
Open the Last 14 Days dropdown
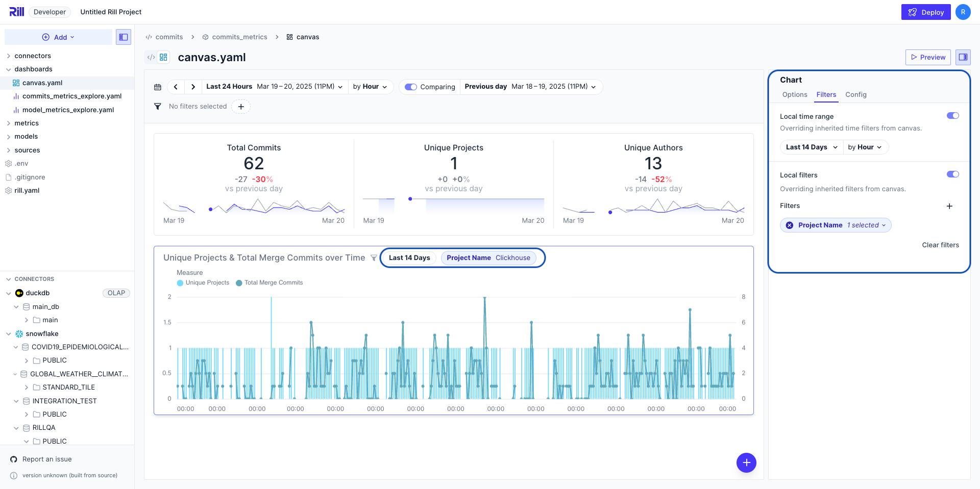(812, 147)
